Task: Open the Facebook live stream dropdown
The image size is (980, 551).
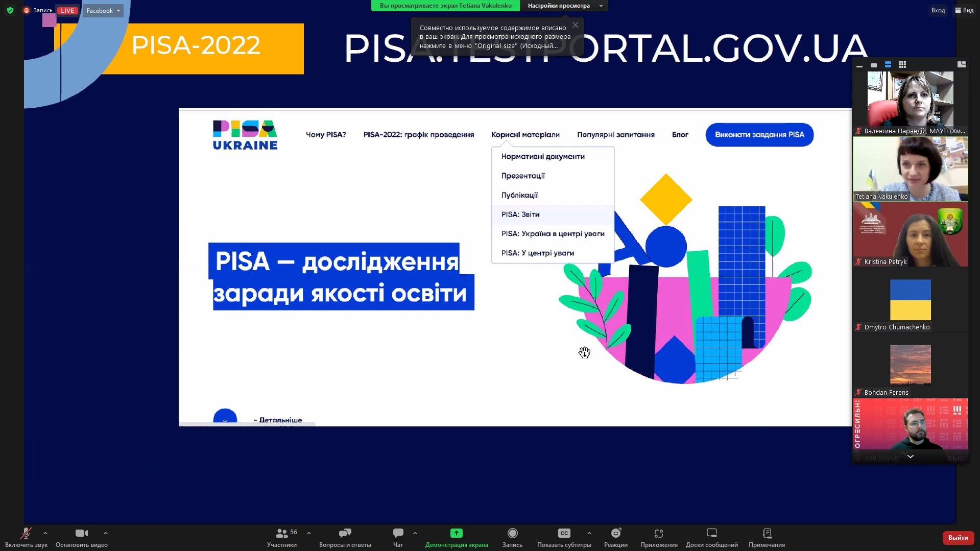Action: [103, 11]
